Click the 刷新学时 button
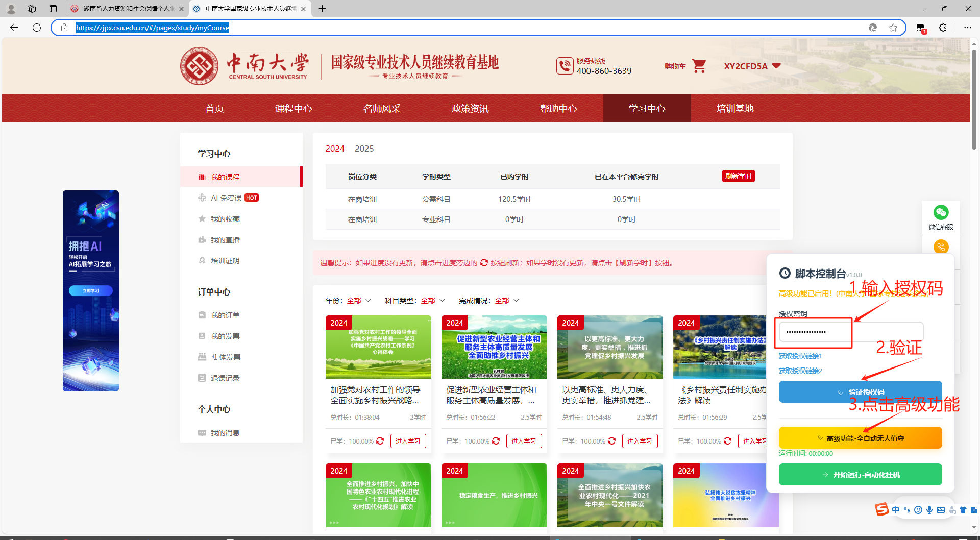Image resolution: width=980 pixels, height=540 pixels. (739, 176)
